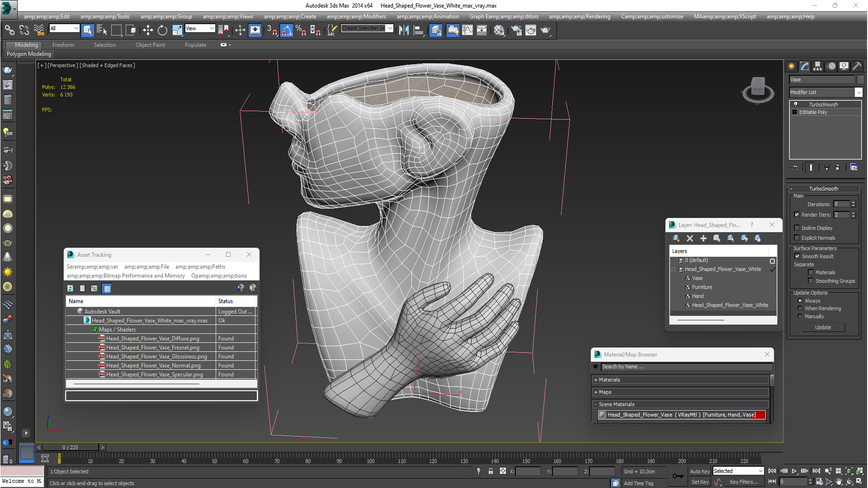The width and height of the screenshot is (868, 488).
Task: Collapse the Head_Shaped_Flower_Vase_White layer tree
Action: tap(674, 269)
